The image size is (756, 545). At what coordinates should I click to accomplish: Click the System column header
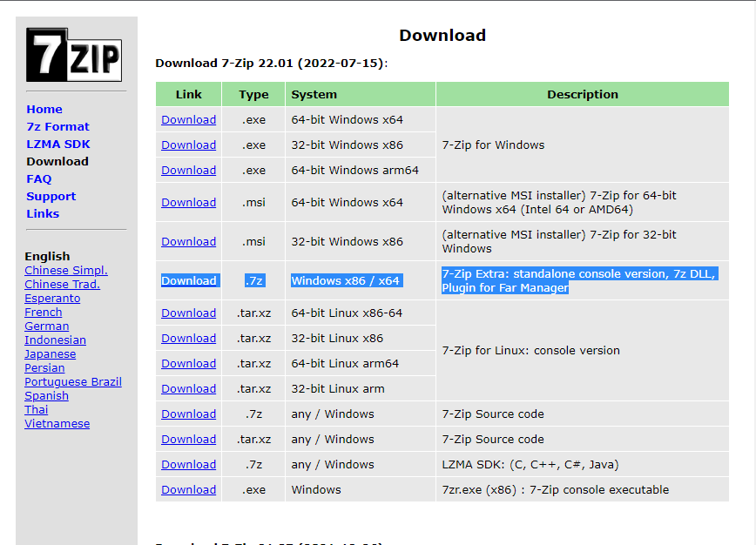tap(361, 94)
